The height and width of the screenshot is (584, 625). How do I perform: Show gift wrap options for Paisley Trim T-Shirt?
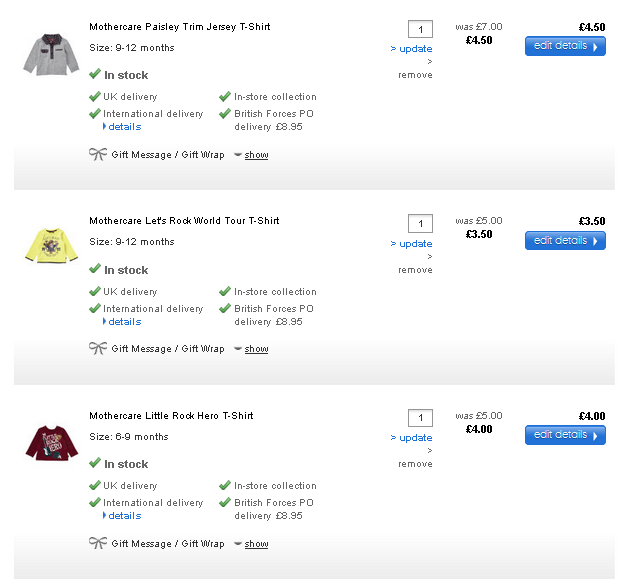tap(256, 155)
